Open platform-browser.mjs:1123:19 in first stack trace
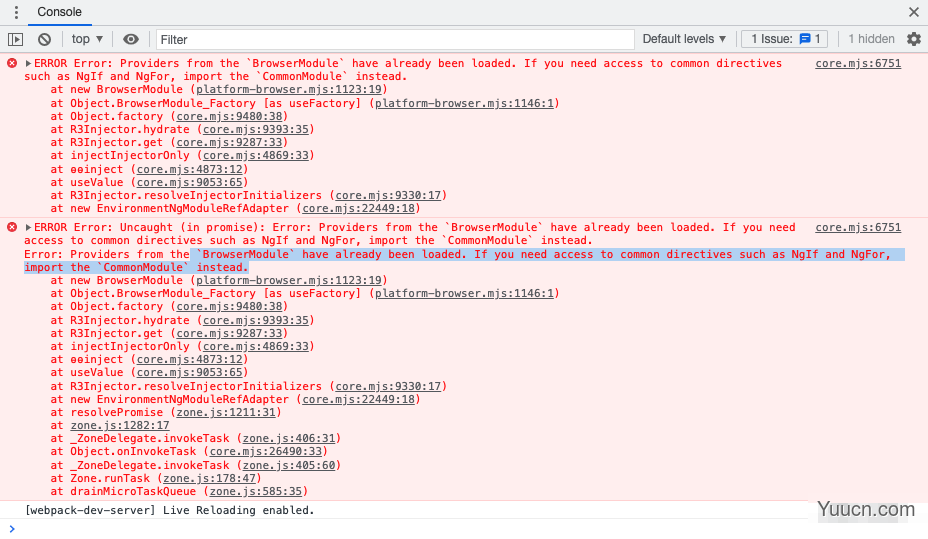928x539 pixels. 289,89
